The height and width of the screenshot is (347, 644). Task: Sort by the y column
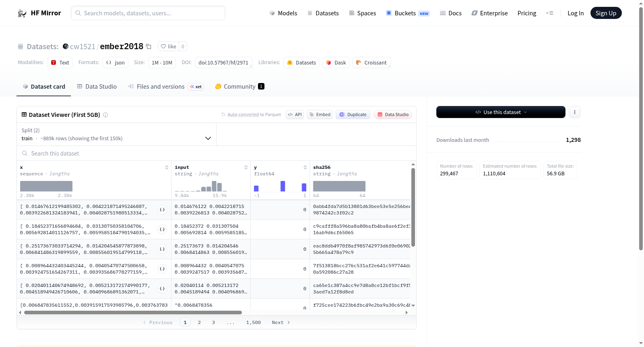[x=305, y=167]
